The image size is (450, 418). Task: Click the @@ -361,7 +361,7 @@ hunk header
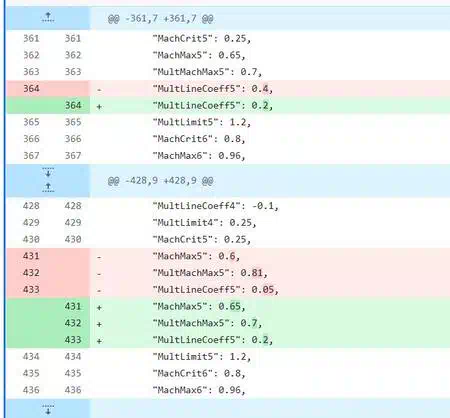pos(161,19)
